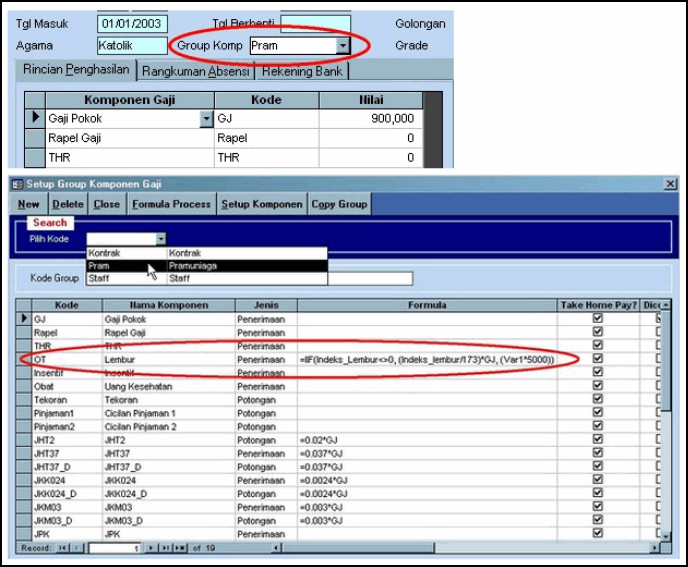This screenshot has height=567, width=688.
Task: Open the Rekening Bank tab
Action: click(x=303, y=71)
